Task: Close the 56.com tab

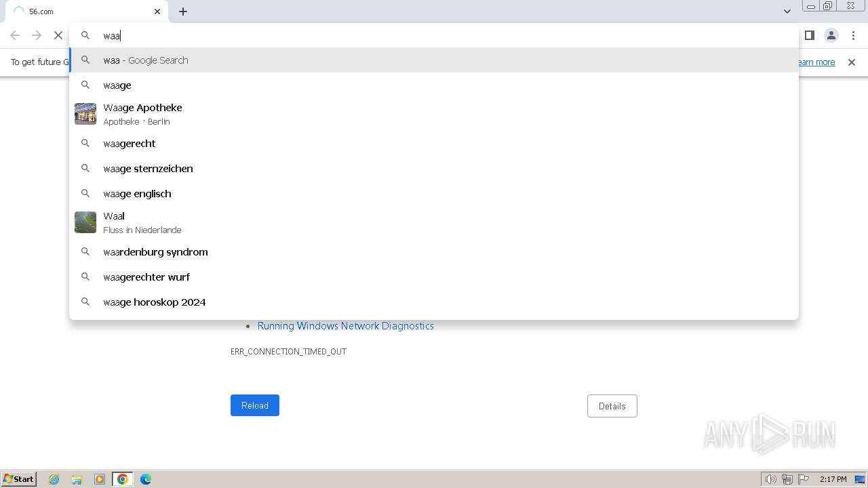Action: (157, 12)
